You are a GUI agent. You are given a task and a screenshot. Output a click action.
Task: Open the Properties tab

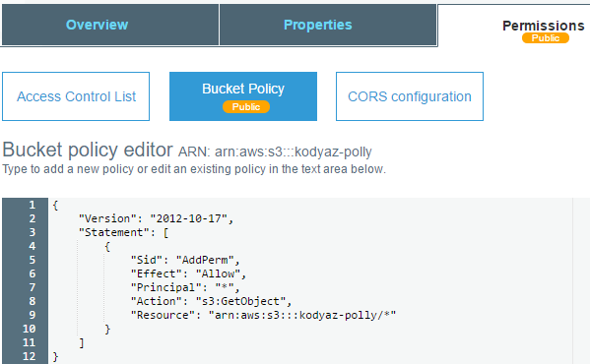click(328, 25)
